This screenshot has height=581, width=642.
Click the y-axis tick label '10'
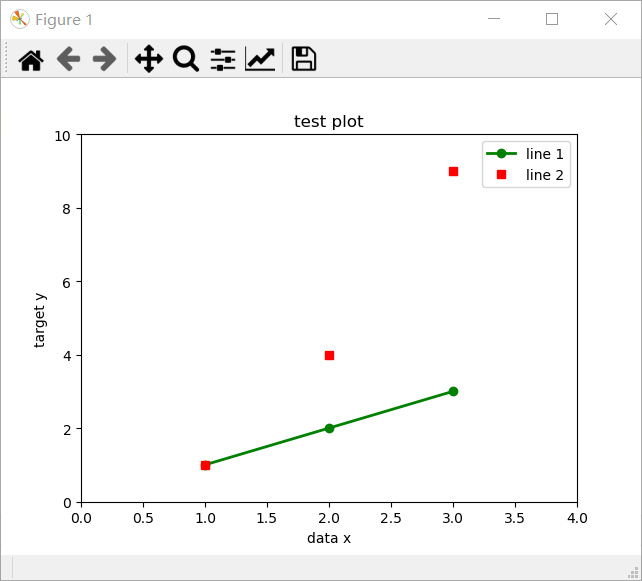point(62,136)
